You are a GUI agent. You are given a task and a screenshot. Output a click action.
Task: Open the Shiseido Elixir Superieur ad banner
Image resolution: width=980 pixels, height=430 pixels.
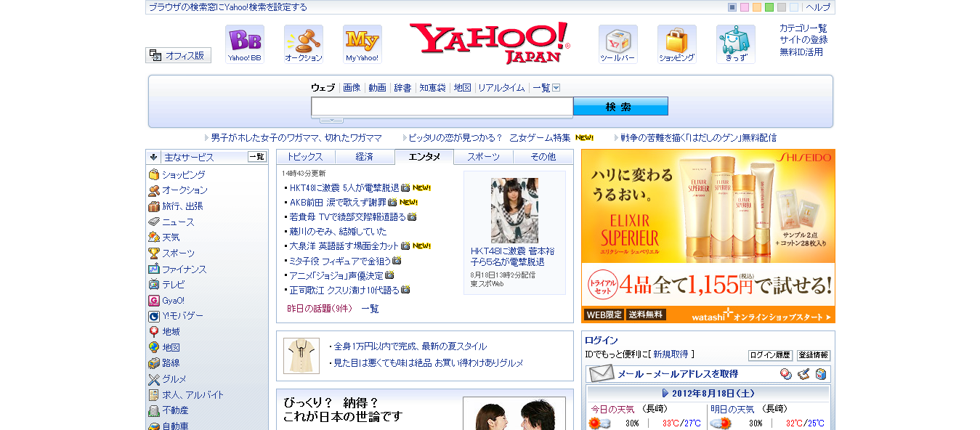(x=708, y=236)
